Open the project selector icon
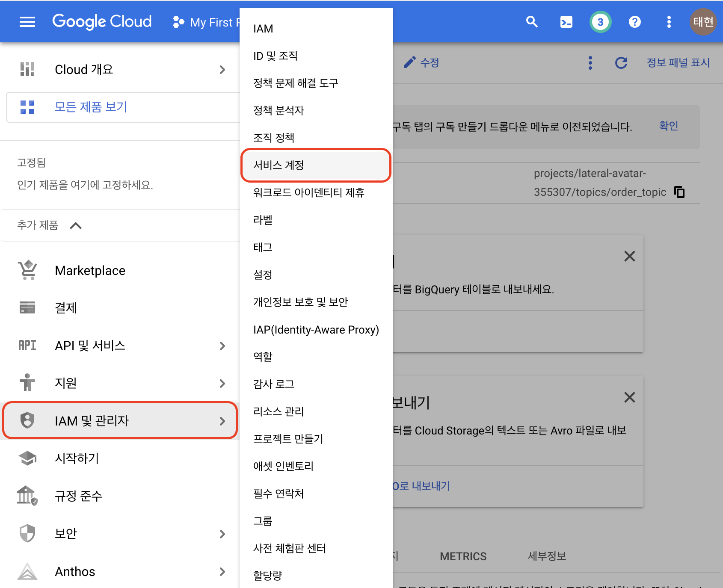The height and width of the screenshot is (588, 723). pyautogui.click(x=178, y=22)
